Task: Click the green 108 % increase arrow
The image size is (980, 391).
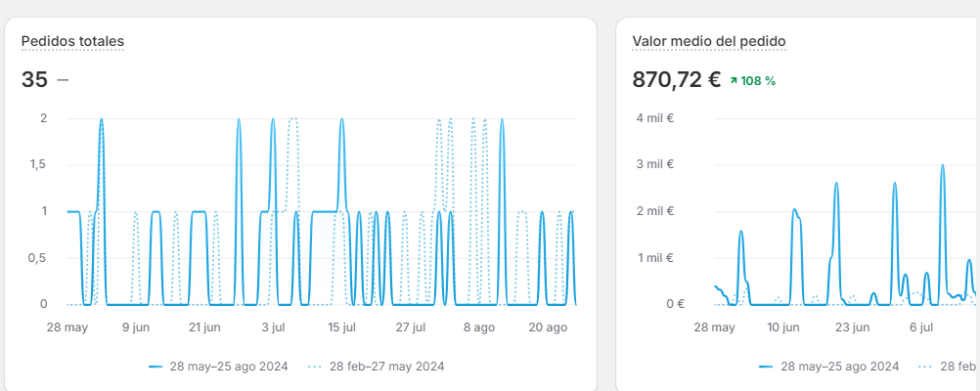Action: tap(735, 81)
